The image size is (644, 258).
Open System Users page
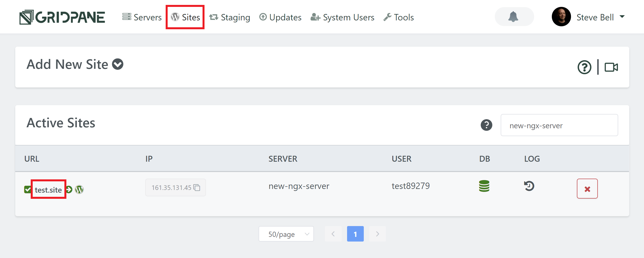point(342,17)
